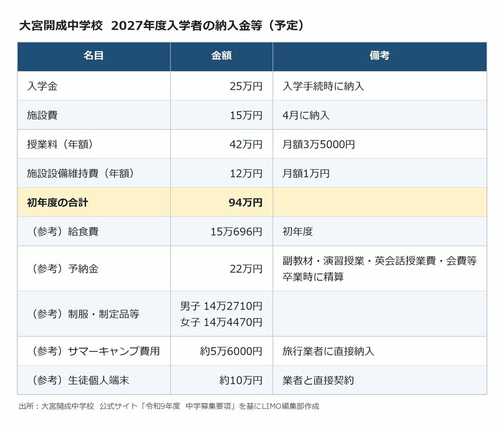
Task: Select the 女子 14万4470円 amount
Action: click(x=221, y=322)
